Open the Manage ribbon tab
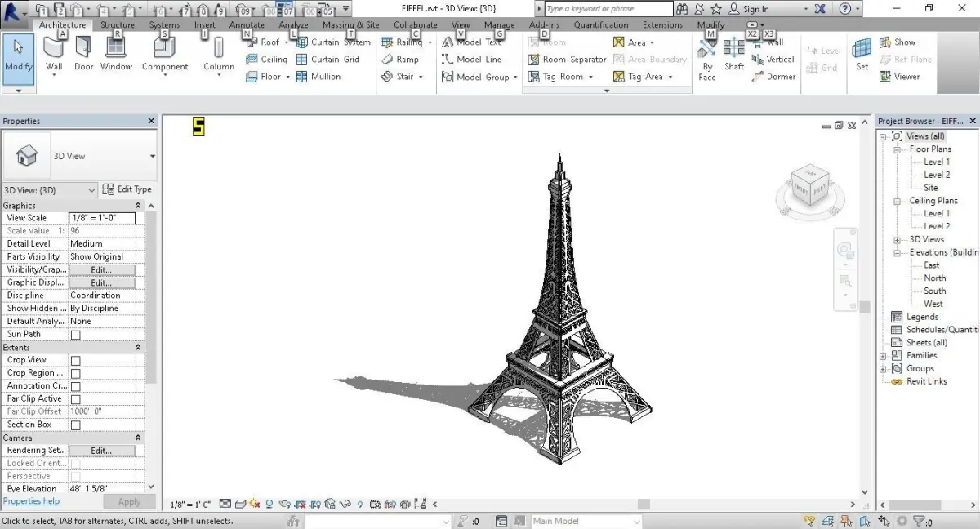980x529 pixels. pyautogui.click(x=500, y=25)
